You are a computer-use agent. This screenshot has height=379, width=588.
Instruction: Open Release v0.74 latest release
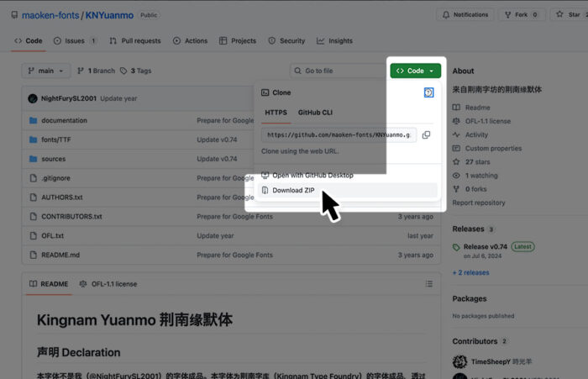tap(486, 246)
